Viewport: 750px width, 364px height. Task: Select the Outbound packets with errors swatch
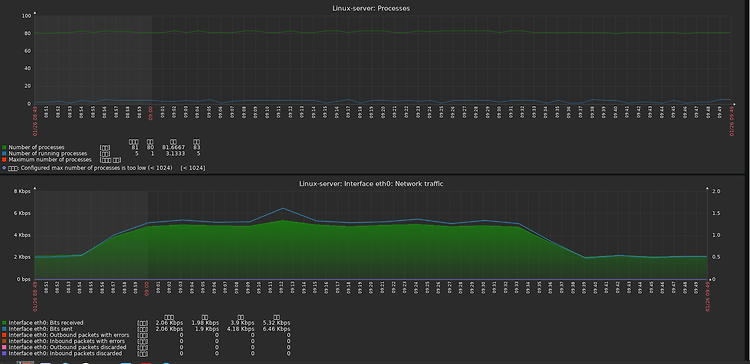pyautogui.click(x=5, y=335)
